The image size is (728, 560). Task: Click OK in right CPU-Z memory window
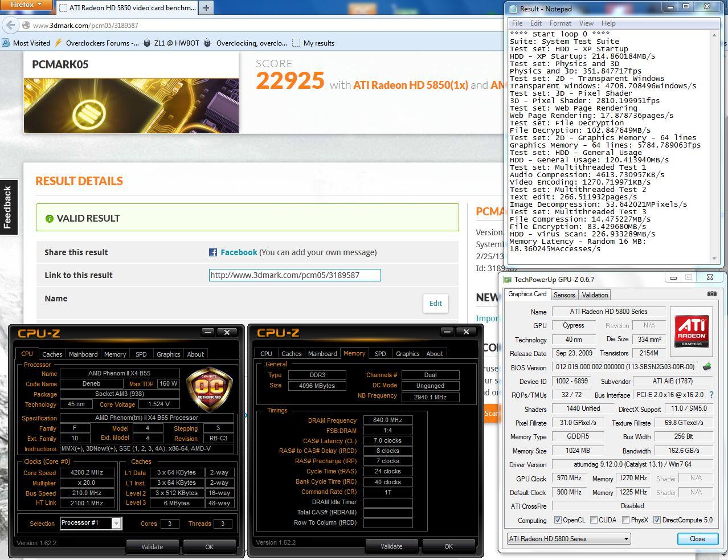point(448,546)
